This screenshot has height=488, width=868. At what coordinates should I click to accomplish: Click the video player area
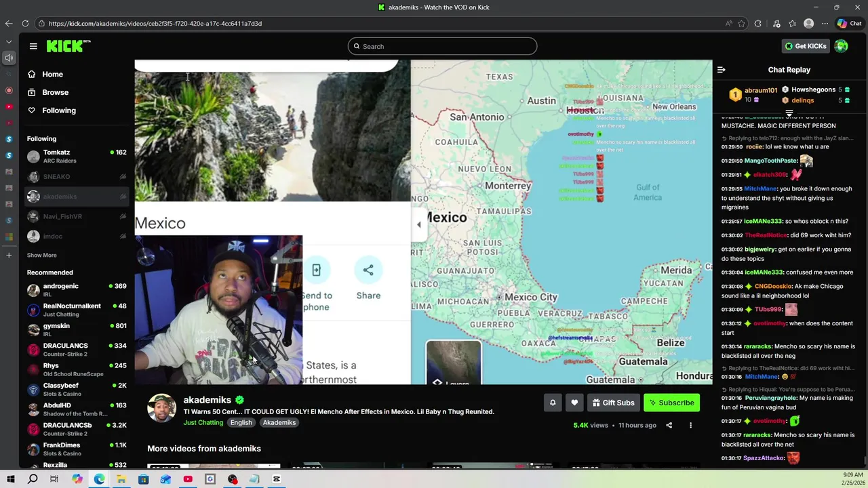(423, 222)
